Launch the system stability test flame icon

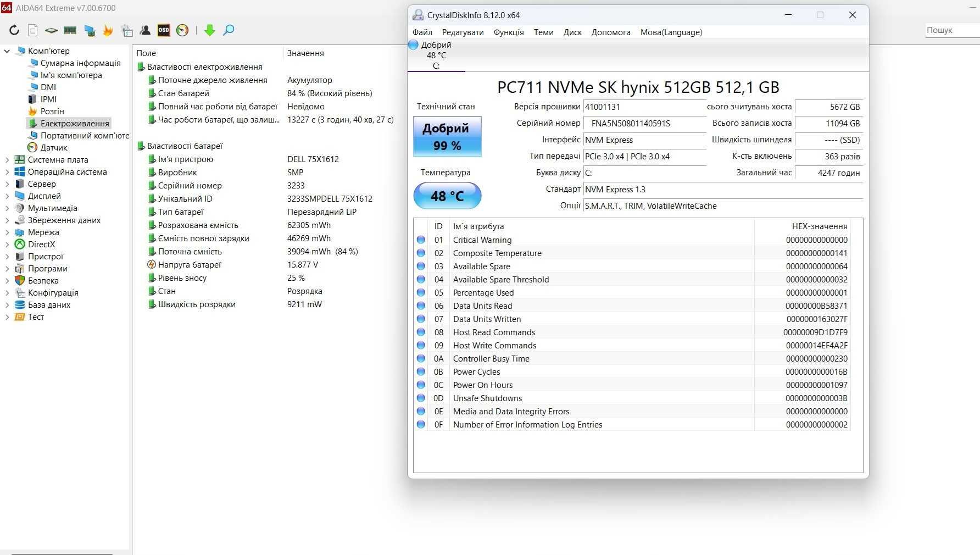pos(108,30)
